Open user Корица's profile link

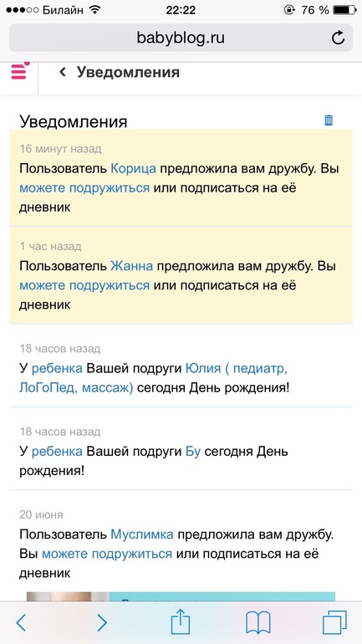point(134,169)
